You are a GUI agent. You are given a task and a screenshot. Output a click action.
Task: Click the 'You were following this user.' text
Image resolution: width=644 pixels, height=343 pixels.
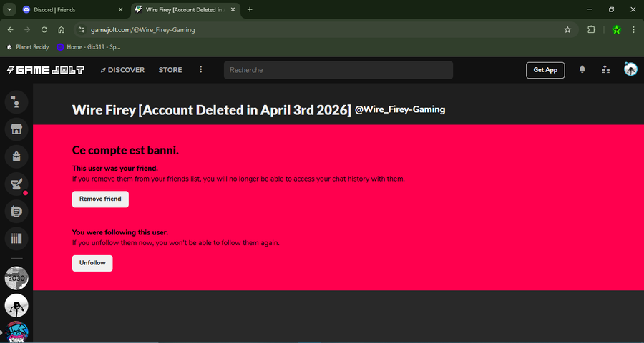(x=120, y=232)
